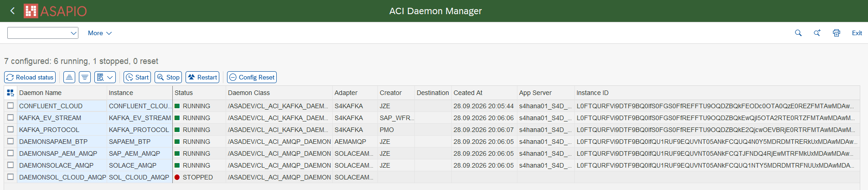The height and width of the screenshot is (190, 868).
Task: Click the Restart button
Action: click(202, 77)
